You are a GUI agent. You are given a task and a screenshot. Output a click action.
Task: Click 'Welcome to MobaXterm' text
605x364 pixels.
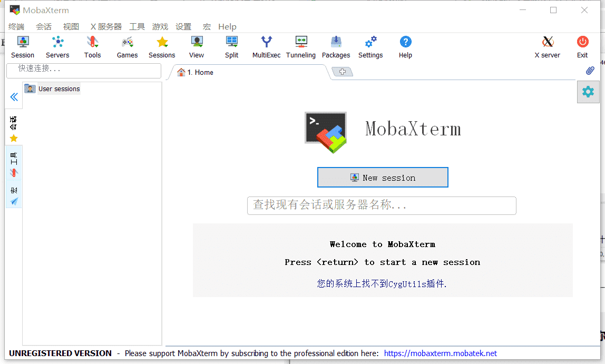[x=383, y=244]
